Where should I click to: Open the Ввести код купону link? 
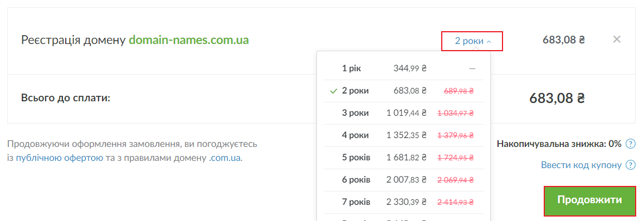coord(581,165)
